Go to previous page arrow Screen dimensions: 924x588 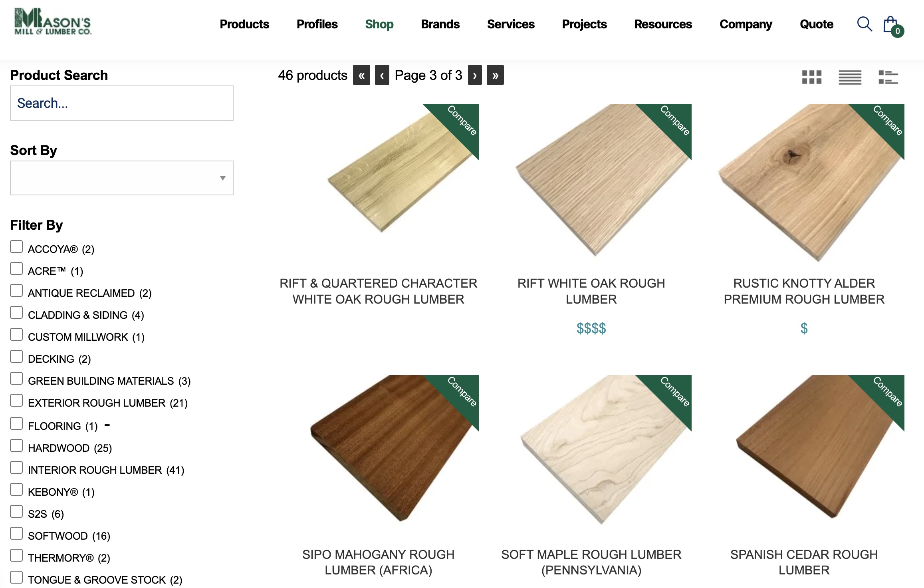(382, 75)
